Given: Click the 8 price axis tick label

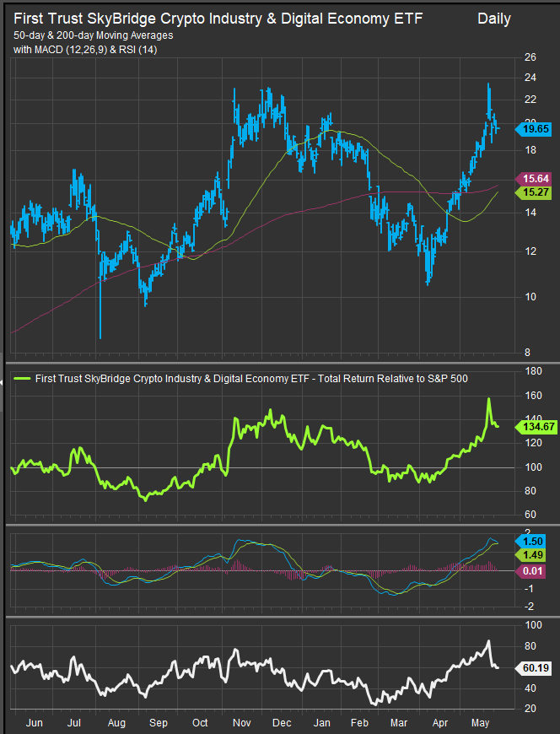Looking at the screenshot, I should tap(527, 353).
